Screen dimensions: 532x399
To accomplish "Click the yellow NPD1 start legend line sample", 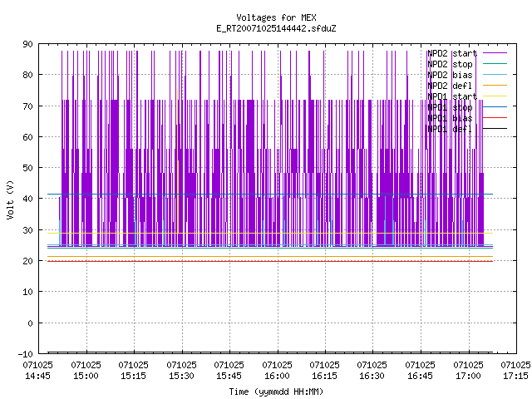I will (x=495, y=96).
